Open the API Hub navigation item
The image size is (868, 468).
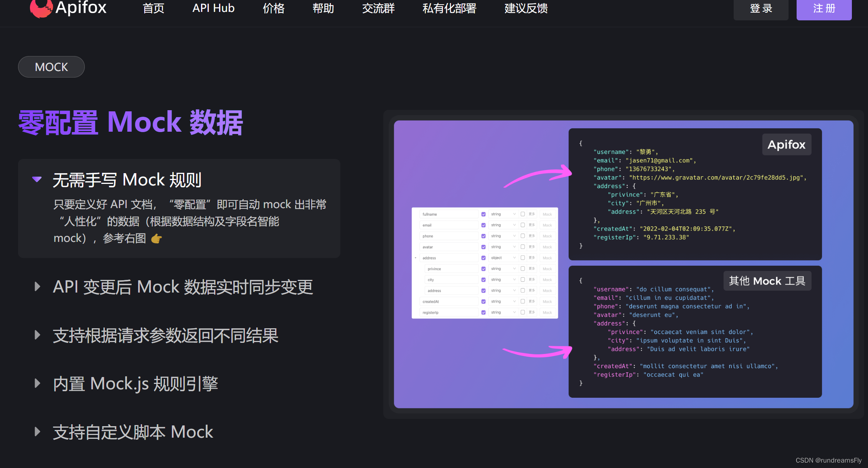coord(213,8)
